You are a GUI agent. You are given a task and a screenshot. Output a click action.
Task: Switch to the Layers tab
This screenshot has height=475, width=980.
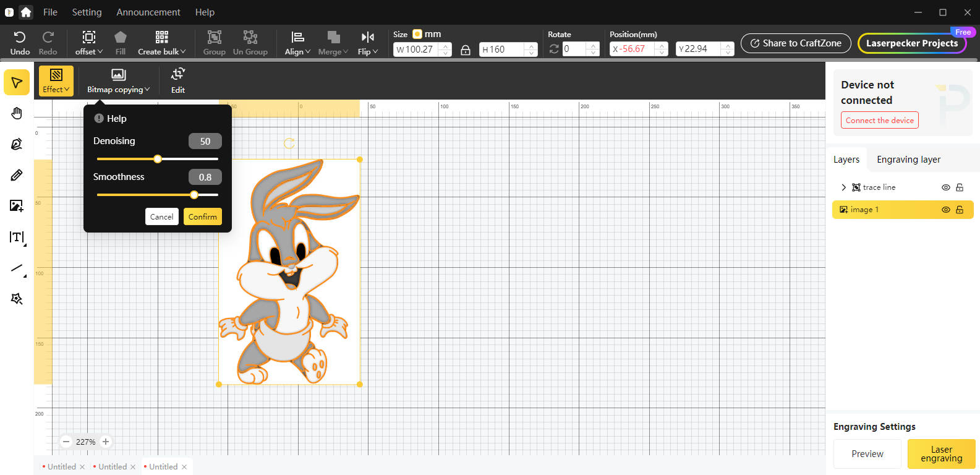pyautogui.click(x=846, y=160)
